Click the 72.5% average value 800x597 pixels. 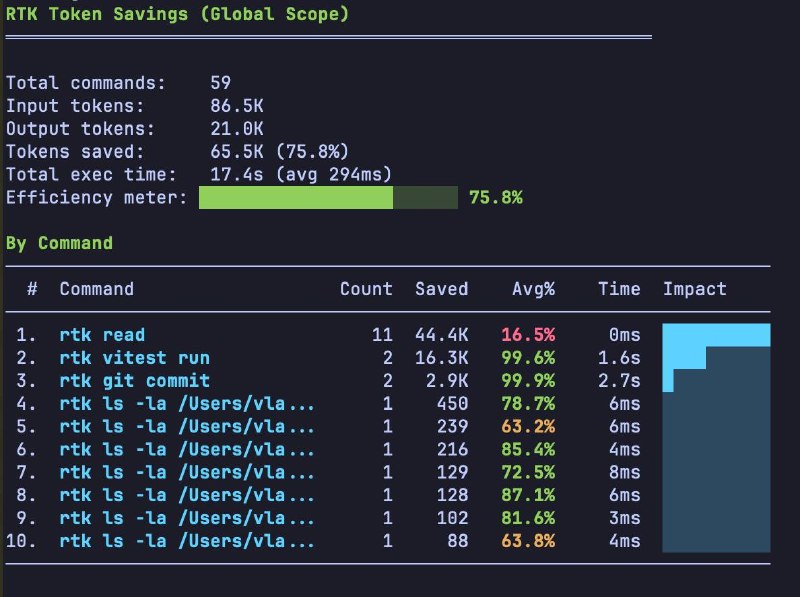point(528,472)
